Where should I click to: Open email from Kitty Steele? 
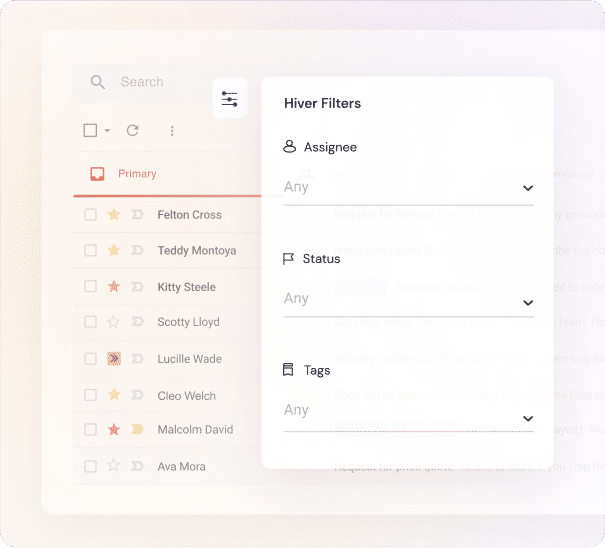coord(186,287)
